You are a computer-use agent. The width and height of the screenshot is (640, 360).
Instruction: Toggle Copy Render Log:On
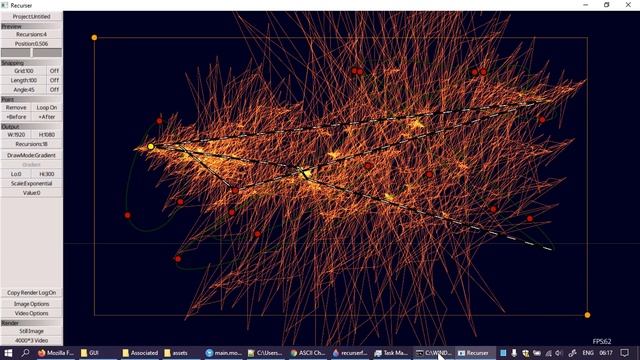pos(31,293)
